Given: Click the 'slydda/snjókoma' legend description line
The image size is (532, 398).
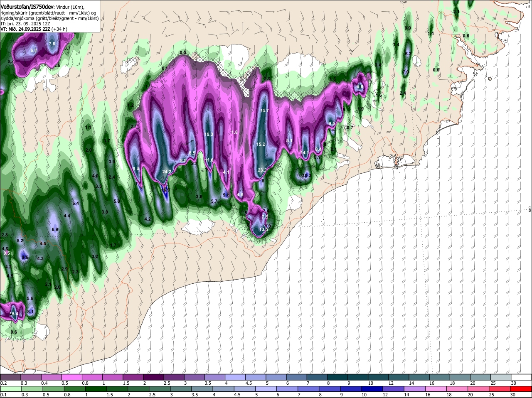Looking at the screenshot, I should click(x=50, y=18).
